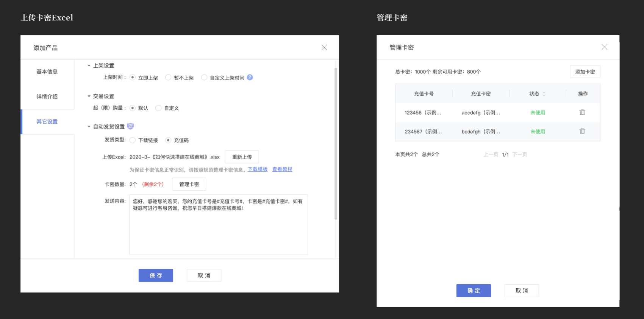
Task: Click 添加卡密 button
Action: pyautogui.click(x=585, y=72)
